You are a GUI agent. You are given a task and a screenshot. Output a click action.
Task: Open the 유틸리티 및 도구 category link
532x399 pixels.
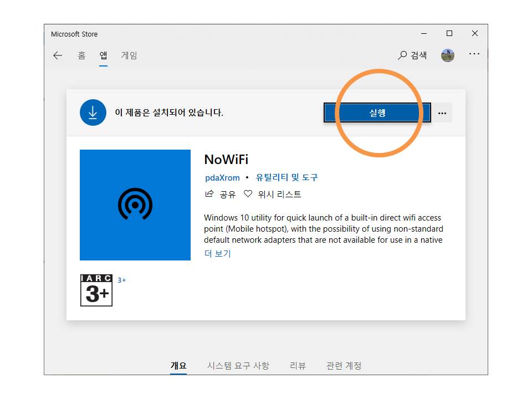point(287,178)
